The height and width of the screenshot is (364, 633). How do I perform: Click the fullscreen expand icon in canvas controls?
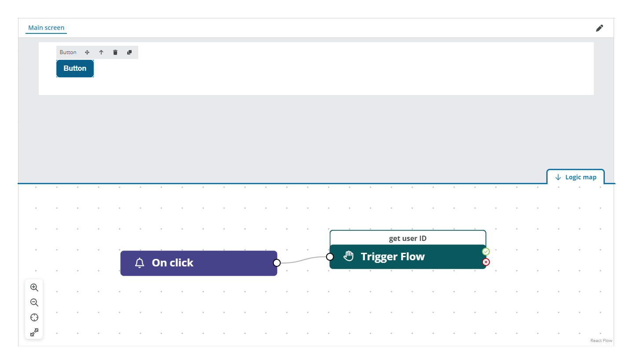[x=34, y=332]
